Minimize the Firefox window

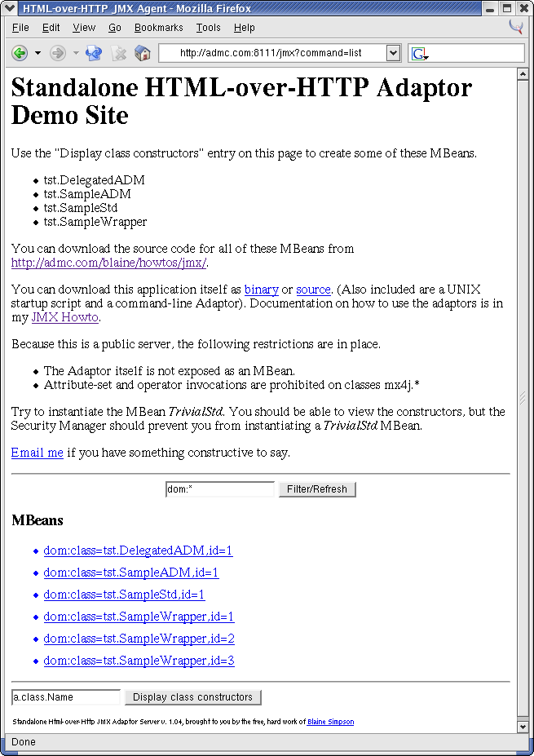(490, 8)
